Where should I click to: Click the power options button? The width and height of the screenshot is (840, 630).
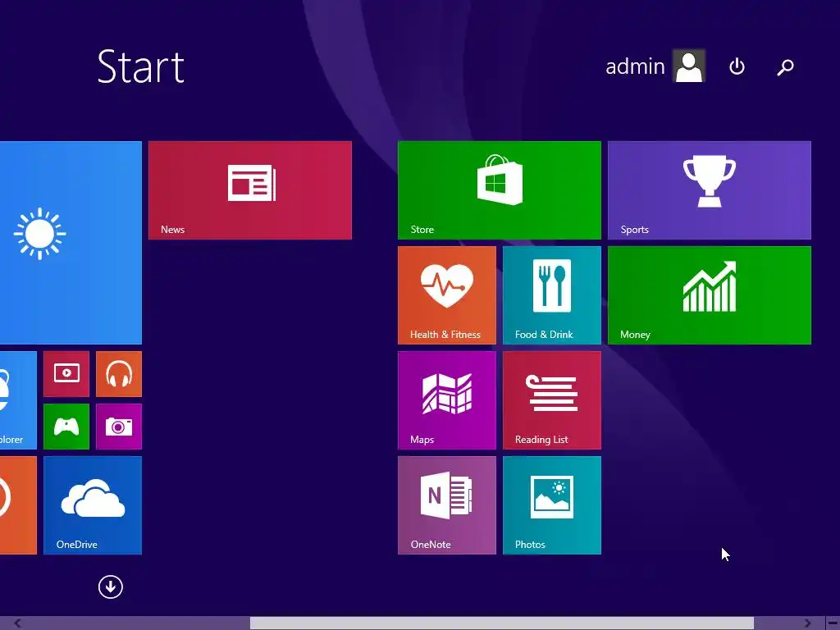click(x=737, y=66)
